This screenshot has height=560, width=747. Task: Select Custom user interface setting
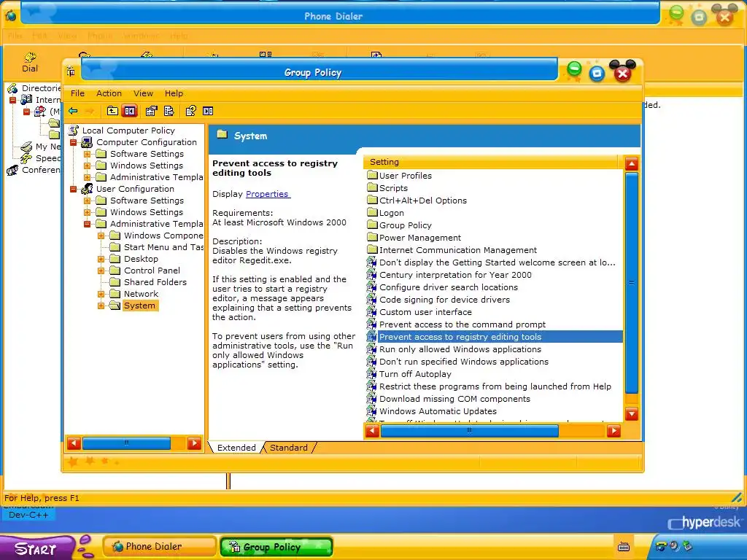click(x=425, y=312)
